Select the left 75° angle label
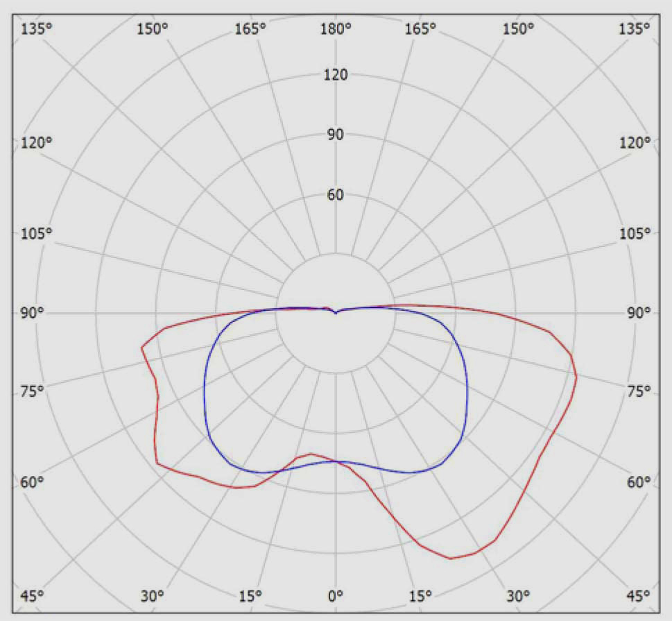This screenshot has height=621, width=672. (32, 391)
